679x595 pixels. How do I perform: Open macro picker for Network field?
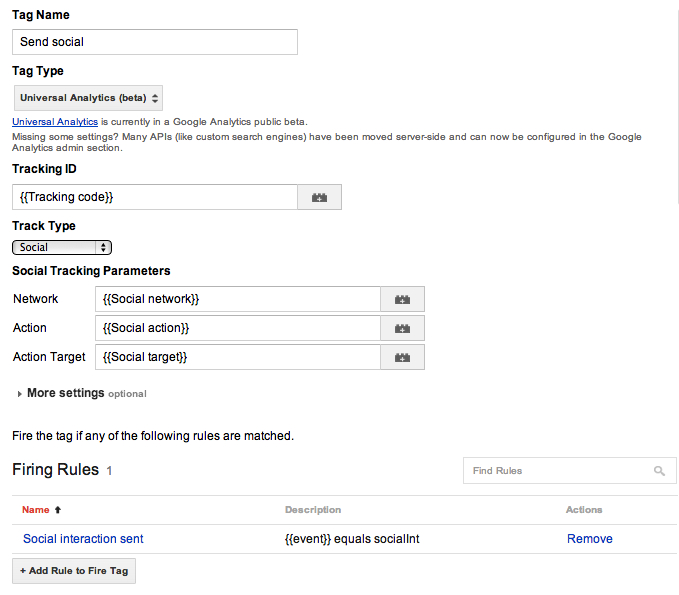pyautogui.click(x=402, y=299)
